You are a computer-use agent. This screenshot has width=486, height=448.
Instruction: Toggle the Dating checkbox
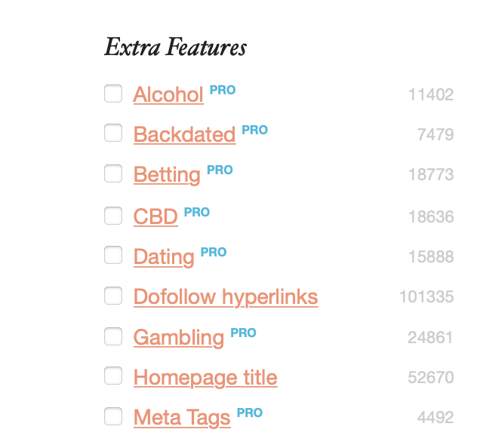pos(113,256)
